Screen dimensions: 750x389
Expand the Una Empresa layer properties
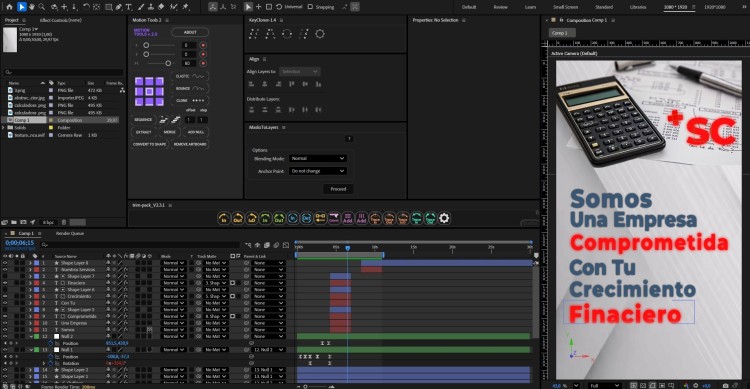pyautogui.click(x=30, y=323)
